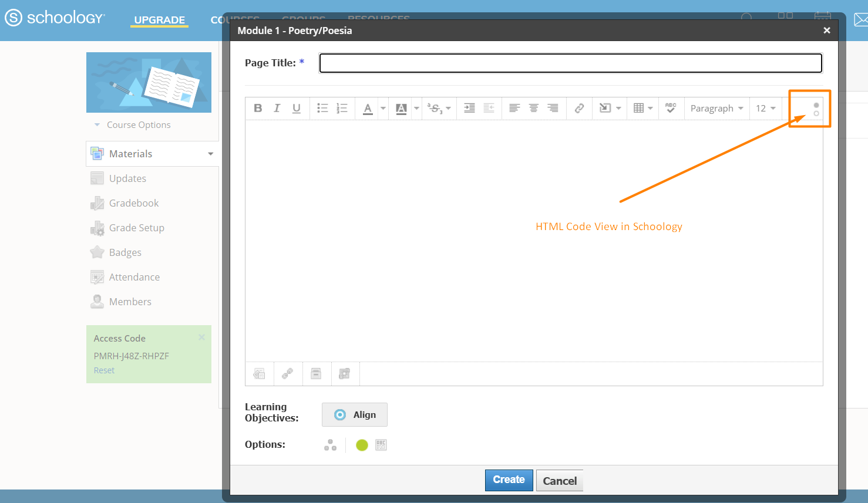Open the Gradebook
The width and height of the screenshot is (868, 503).
click(134, 203)
